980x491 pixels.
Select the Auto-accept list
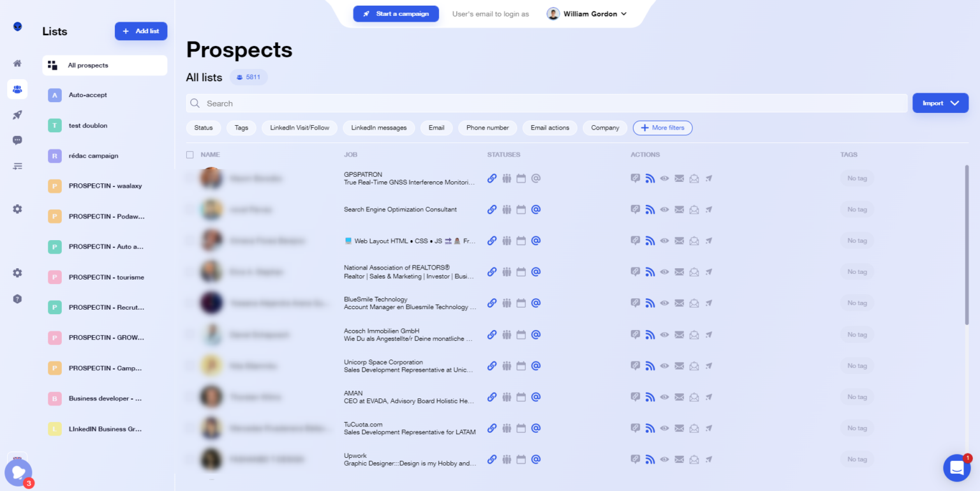[x=105, y=95]
